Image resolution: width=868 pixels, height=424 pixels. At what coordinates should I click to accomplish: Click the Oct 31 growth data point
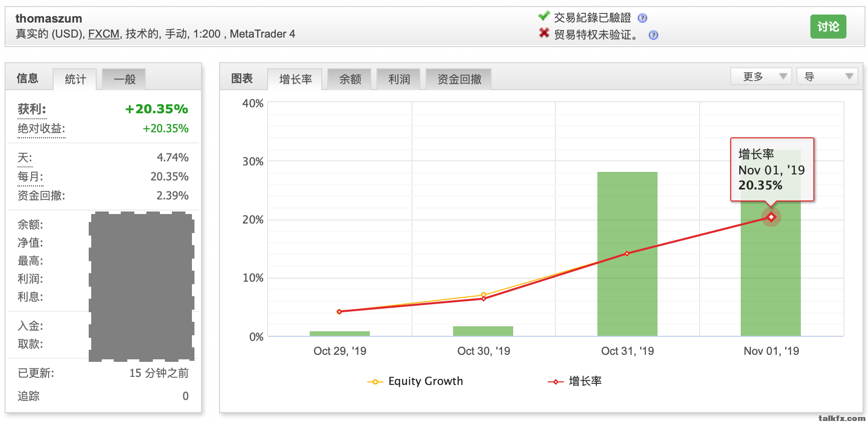pyautogui.click(x=627, y=254)
